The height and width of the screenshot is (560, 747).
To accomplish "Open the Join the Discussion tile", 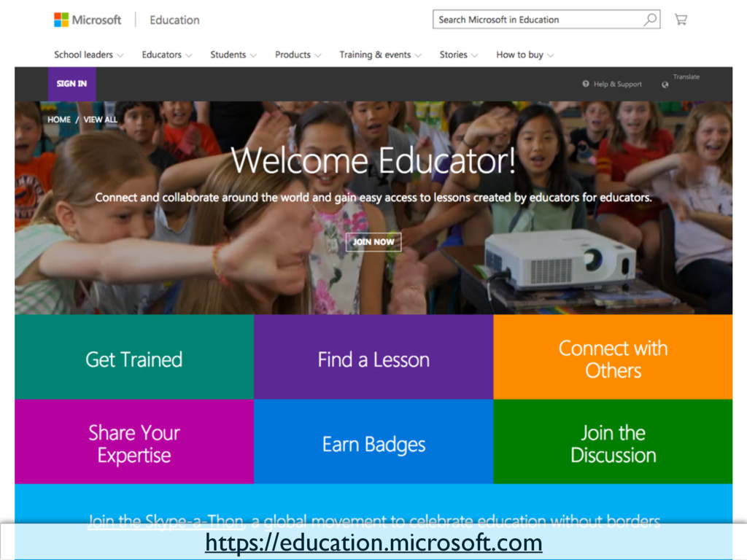I will coord(613,441).
